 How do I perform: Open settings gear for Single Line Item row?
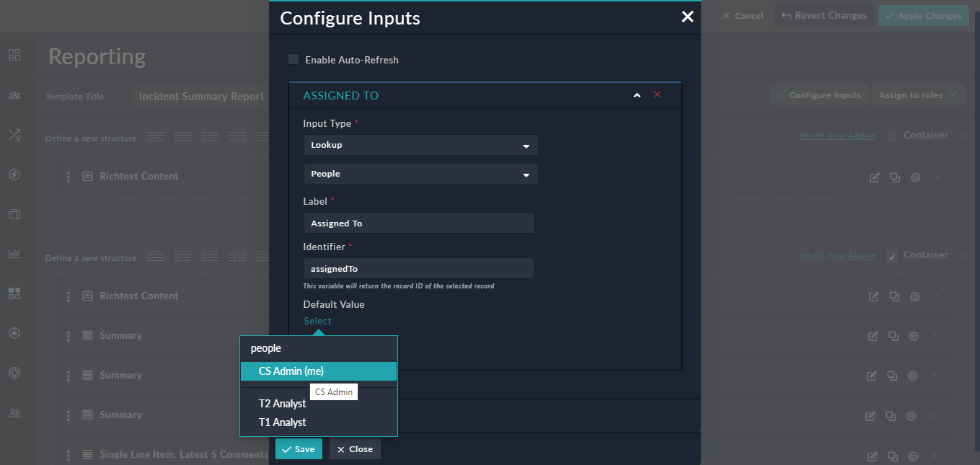(x=913, y=456)
